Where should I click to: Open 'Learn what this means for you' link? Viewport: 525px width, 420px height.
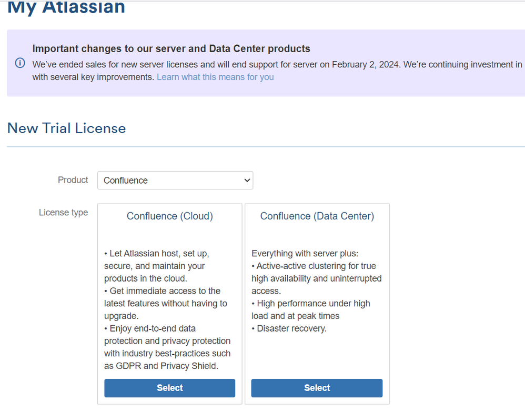tap(215, 77)
